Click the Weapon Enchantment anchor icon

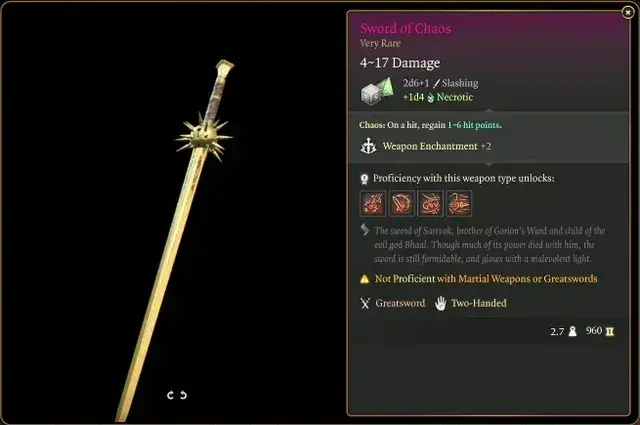(x=368, y=146)
